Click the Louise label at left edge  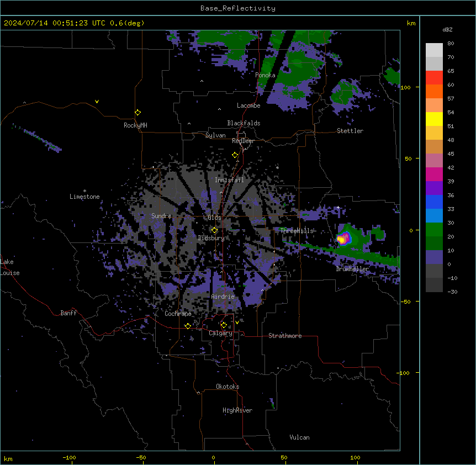[10, 273]
